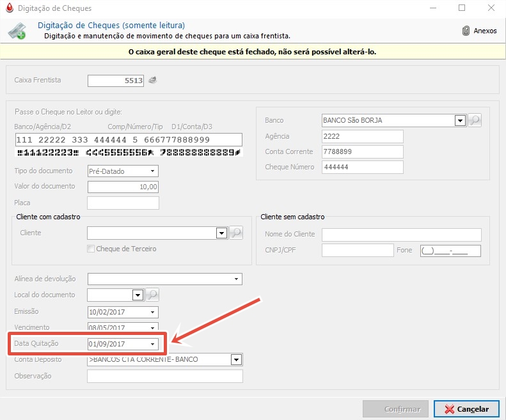Viewport: 506px width, 420px height.
Task: Click the Anexos label
Action: pyautogui.click(x=485, y=31)
